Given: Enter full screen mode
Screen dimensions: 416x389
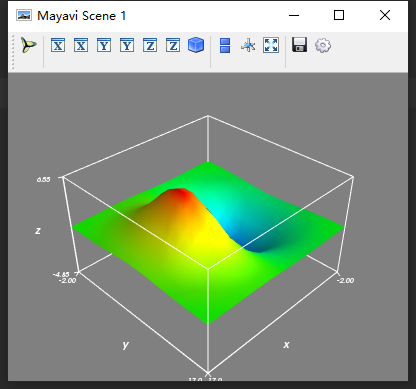Looking at the screenshot, I should [271, 45].
